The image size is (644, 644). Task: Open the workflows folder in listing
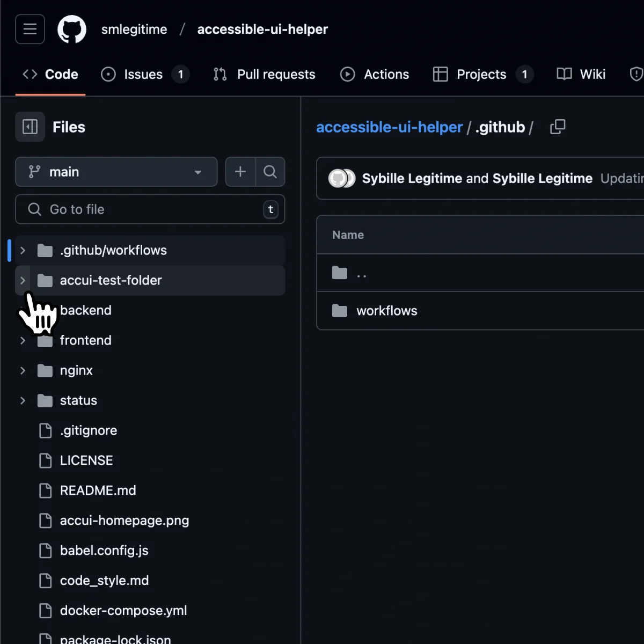[387, 311]
